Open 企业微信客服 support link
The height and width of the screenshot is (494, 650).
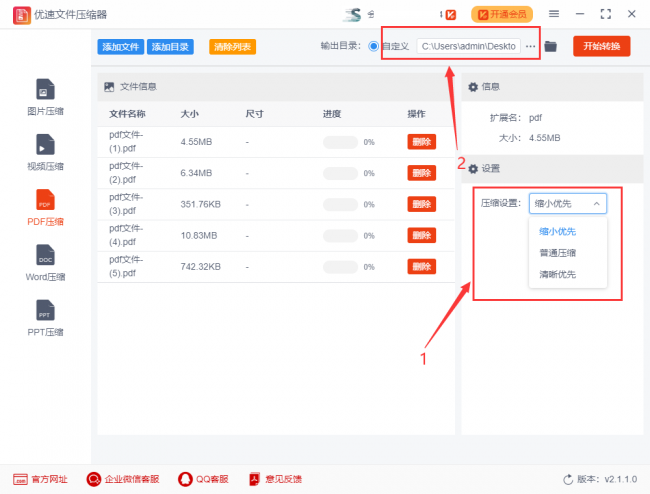123,479
